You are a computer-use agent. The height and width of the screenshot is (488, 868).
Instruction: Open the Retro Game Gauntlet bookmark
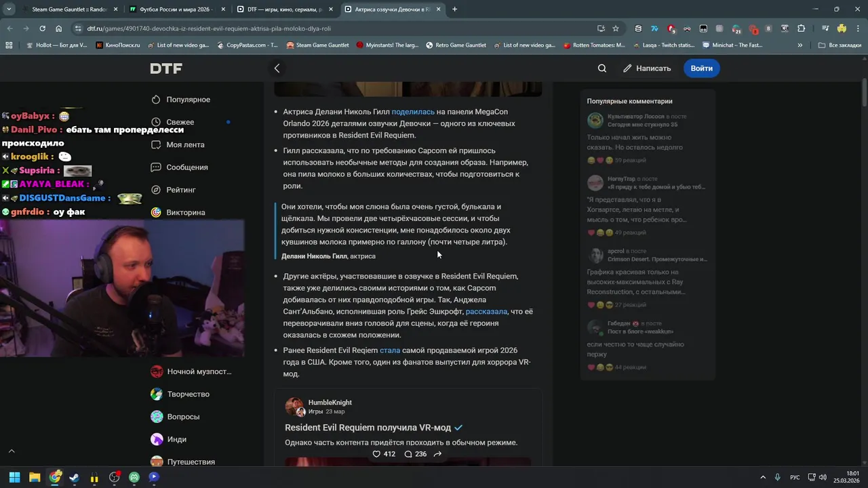pyautogui.click(x=456, y=45)
